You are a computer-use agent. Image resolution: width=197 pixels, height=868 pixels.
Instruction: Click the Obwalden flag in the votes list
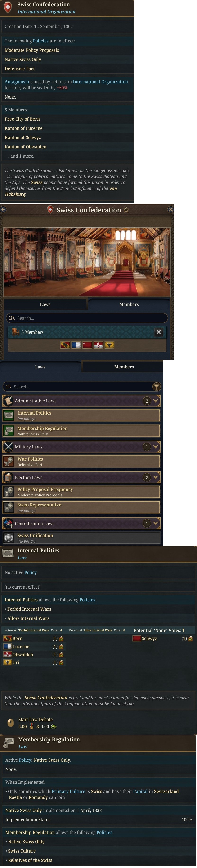tap(7, 655)
